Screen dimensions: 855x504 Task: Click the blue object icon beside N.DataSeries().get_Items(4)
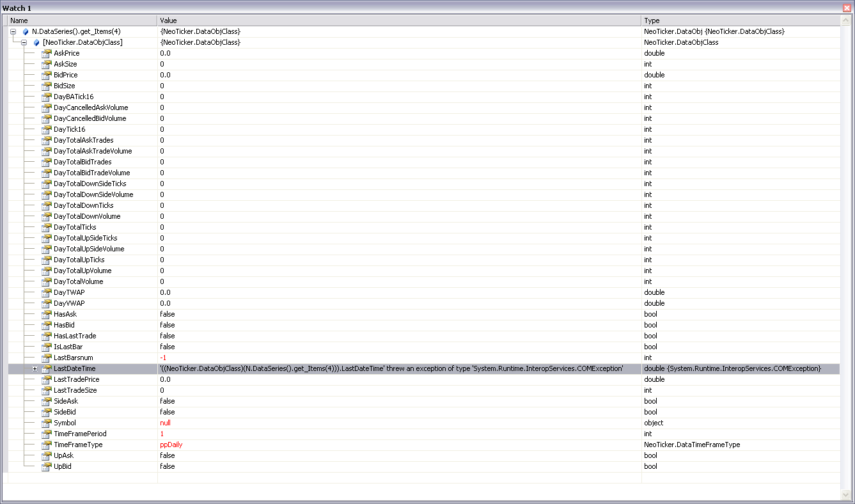coord(27,31)
